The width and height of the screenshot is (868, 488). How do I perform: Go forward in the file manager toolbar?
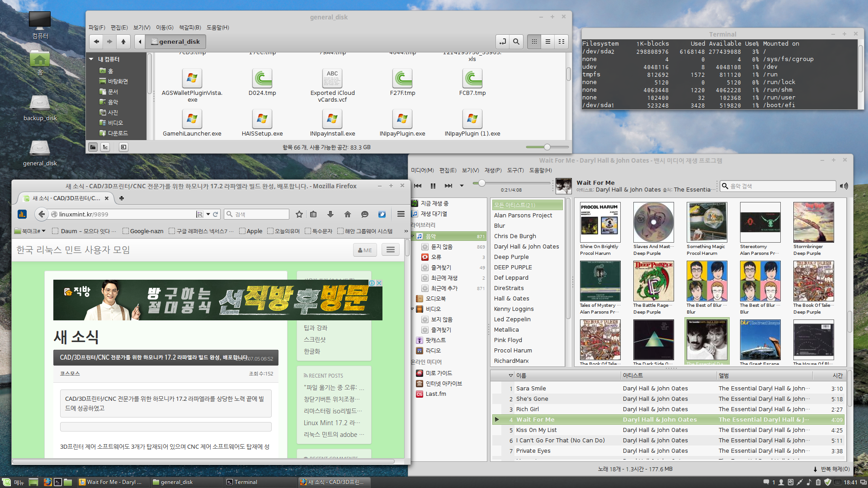[109, 42]
